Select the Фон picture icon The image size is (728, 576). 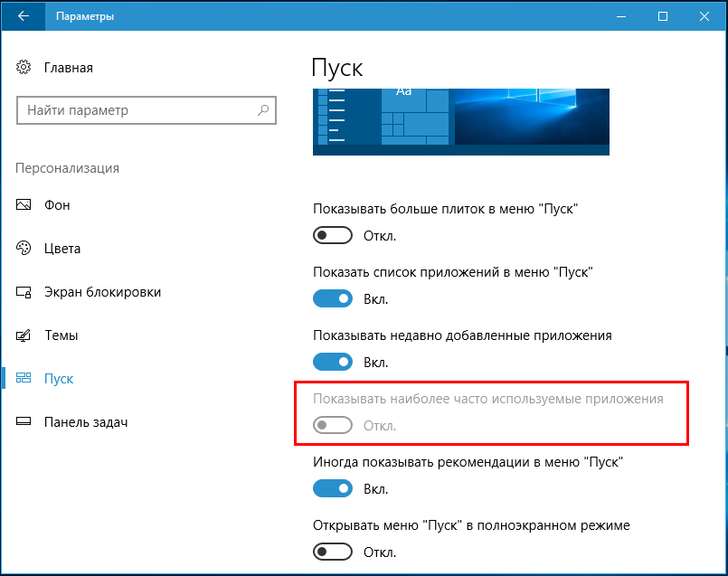pos(24,204)
